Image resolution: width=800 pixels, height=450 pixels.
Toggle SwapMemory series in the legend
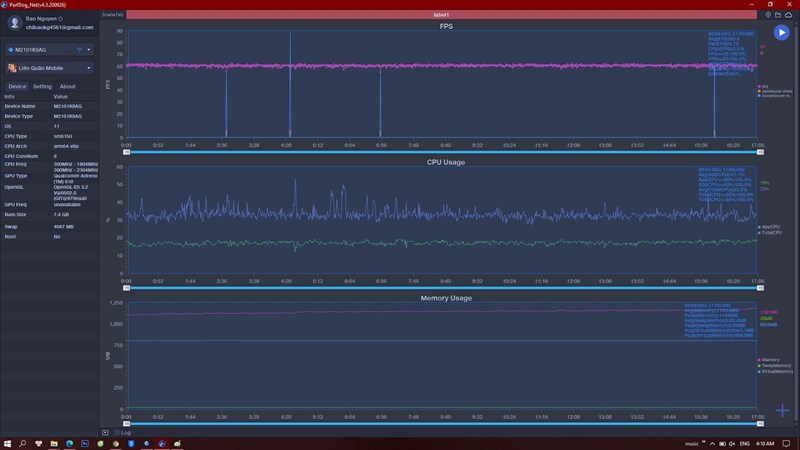pyautogui.click(x=774, y=366)
